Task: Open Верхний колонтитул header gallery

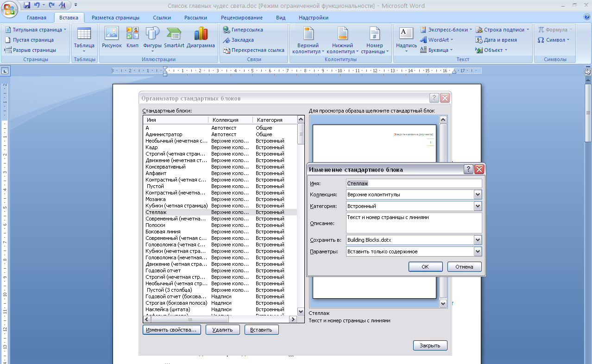Action: pos(308,40)
